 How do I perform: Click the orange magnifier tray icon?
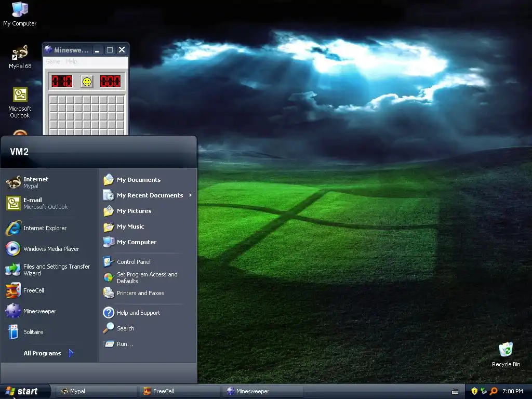(x=494, y=391)
